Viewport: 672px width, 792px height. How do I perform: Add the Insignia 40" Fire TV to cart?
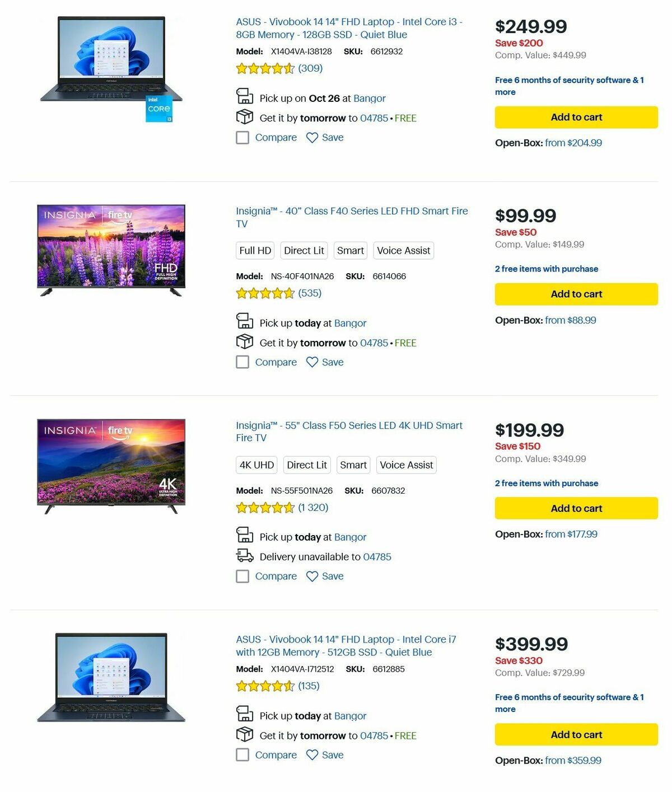[576, 294]
